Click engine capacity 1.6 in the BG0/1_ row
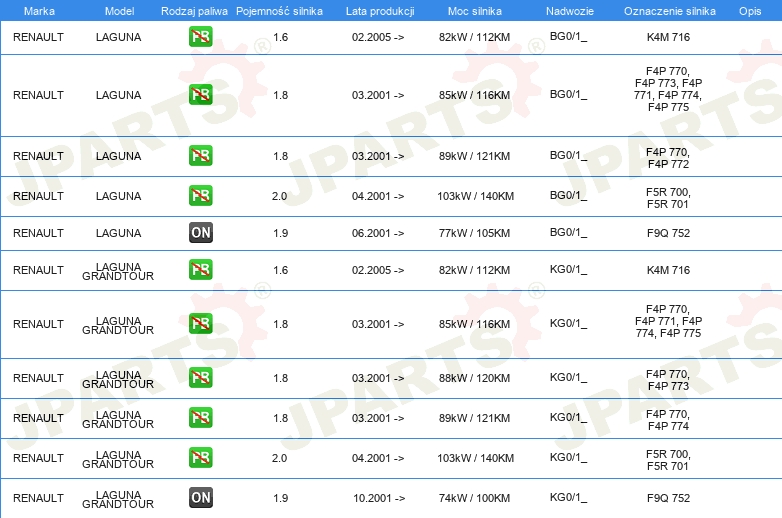The height and width of the screenshot is (518, 782). coord(280,37)
